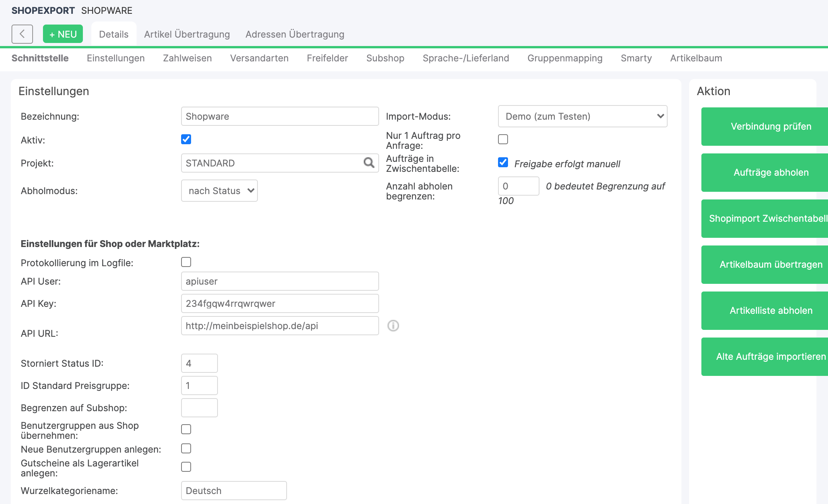The height and width of the screenshot is (504, 828).
Task: Enable Nur 1 Auftrag pro Anfrage
Action: coord(503,139)
